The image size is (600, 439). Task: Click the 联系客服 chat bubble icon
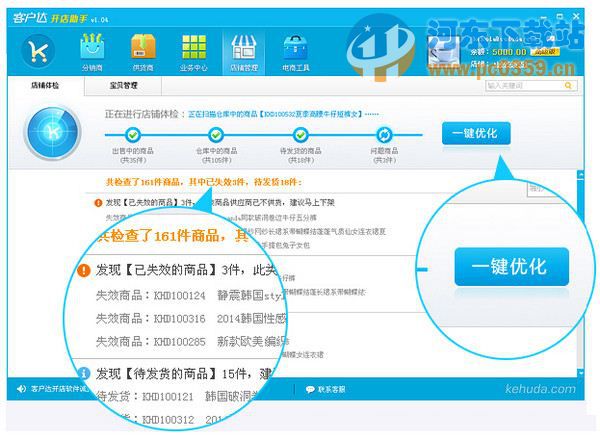(x=310, y=389)
